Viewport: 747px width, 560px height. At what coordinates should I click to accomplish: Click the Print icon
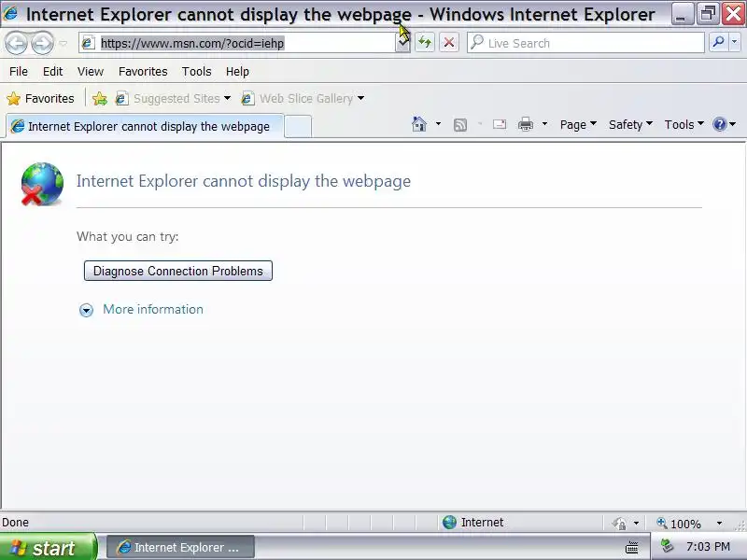pos(526,125)
